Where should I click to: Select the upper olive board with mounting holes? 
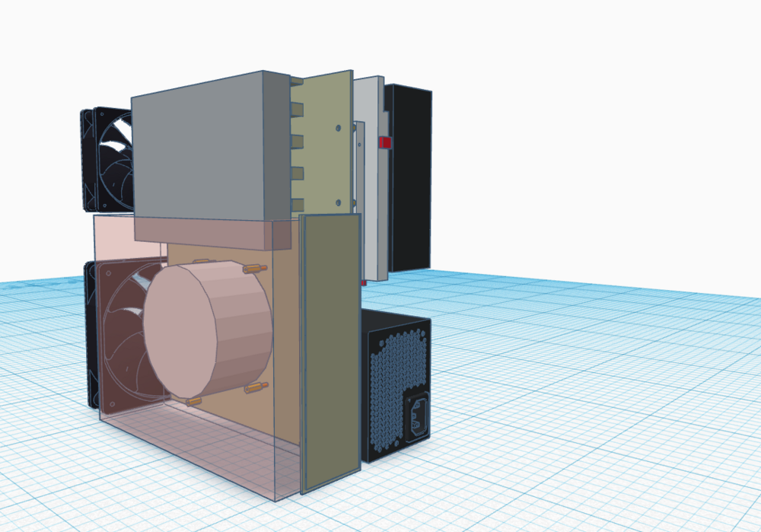coord(321,145)
